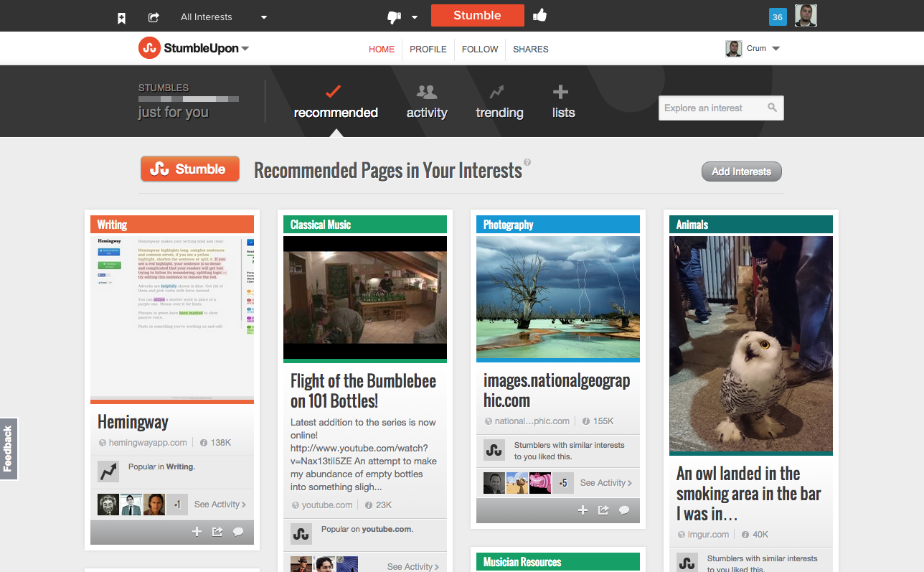Open the Writing category header
Viewport: 924px width, 572px height.
coord(172,225)
